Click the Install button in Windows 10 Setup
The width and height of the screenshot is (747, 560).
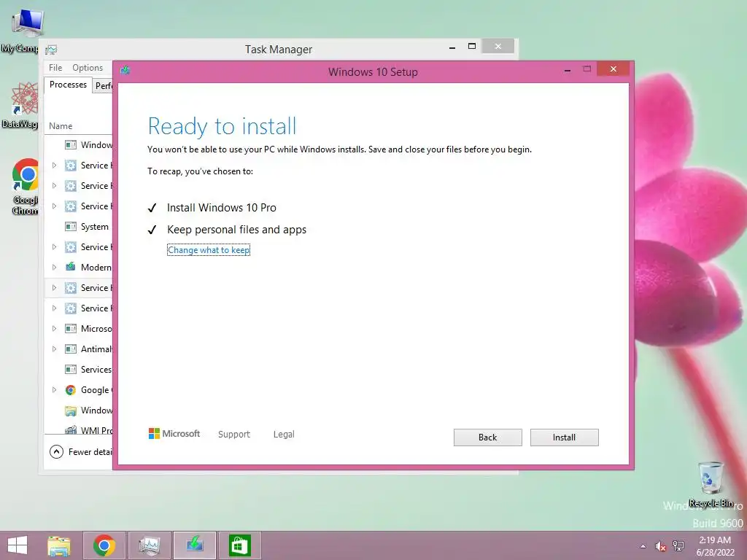coord(564,437)
